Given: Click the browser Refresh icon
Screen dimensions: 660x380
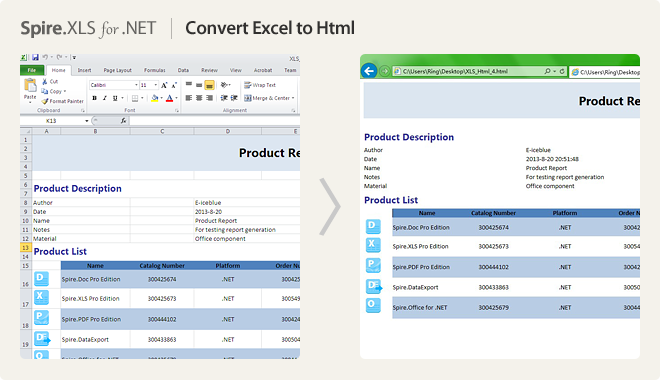Looking at the screenshot, I should [x=562, y=72].
